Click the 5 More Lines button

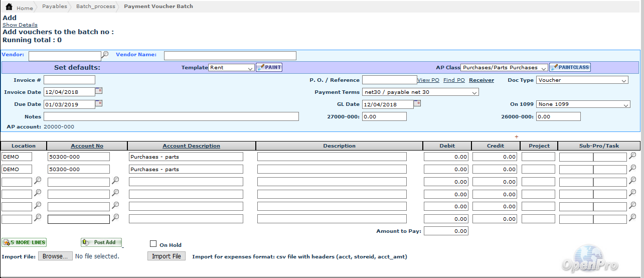click(25, 242)
